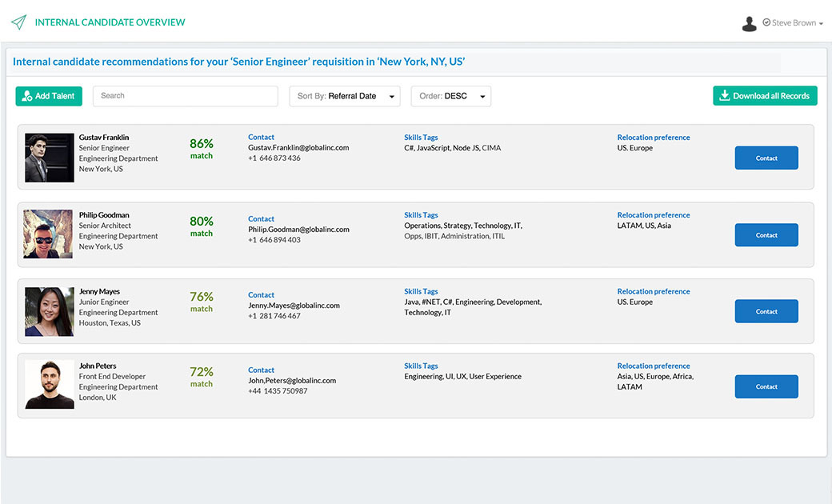This screenshot has height=504, width=832.
Task: Click 'London, UK' location text
Action: pos(98,398)
